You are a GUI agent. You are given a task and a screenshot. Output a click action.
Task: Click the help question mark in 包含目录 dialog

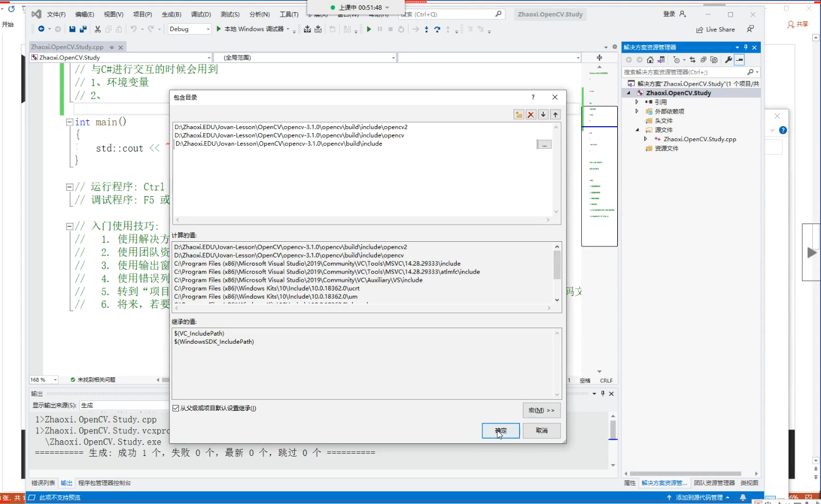coord(533,97)
